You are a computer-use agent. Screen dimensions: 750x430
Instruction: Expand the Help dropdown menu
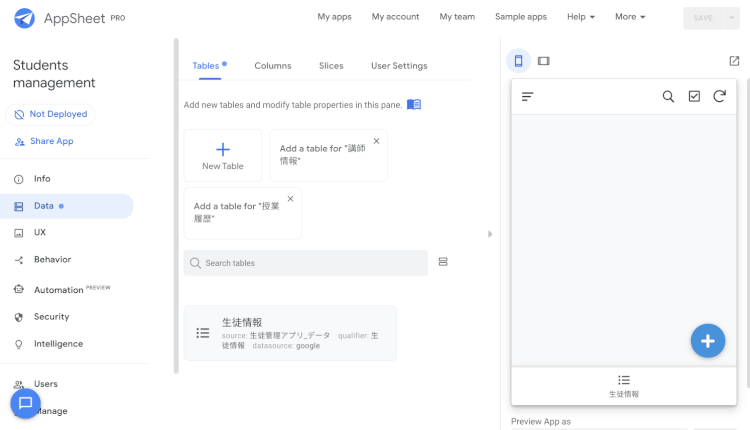580,17
